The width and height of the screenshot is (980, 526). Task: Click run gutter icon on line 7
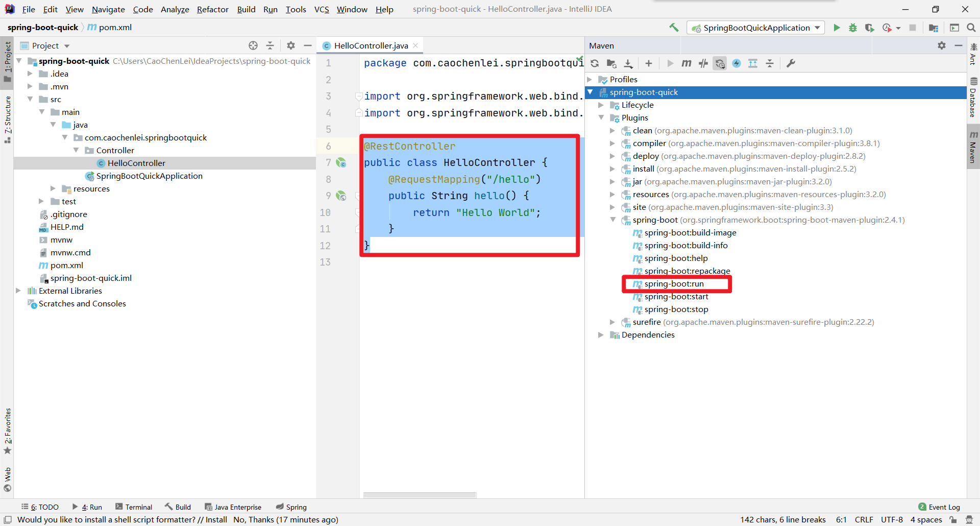coord(341,163)
